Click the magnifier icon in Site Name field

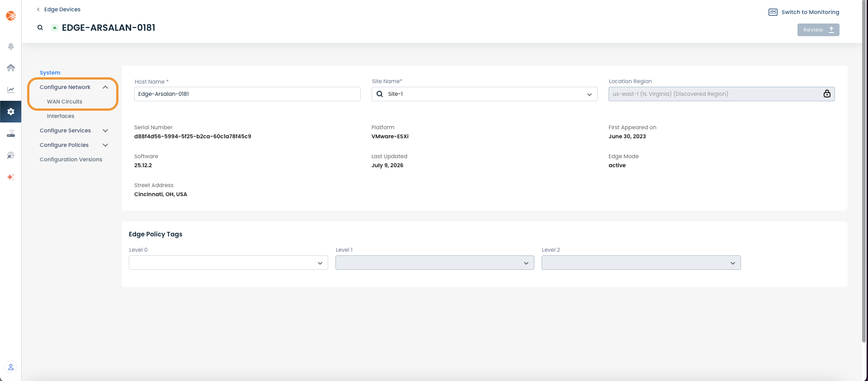380,94
